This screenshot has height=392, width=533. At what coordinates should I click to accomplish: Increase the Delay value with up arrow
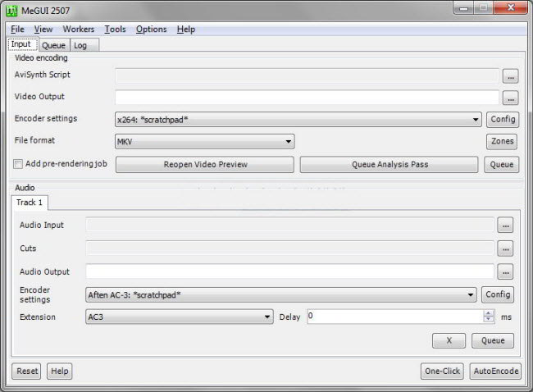click(488, 313)
